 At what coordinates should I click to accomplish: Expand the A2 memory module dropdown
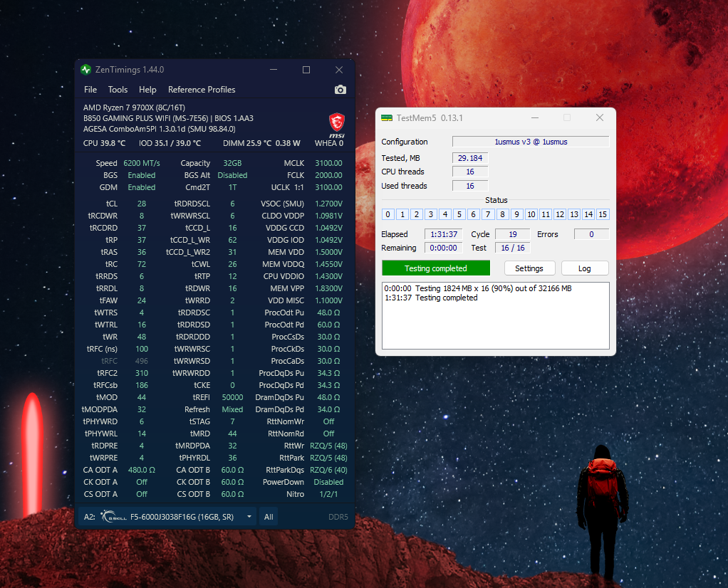coord(249,517)
